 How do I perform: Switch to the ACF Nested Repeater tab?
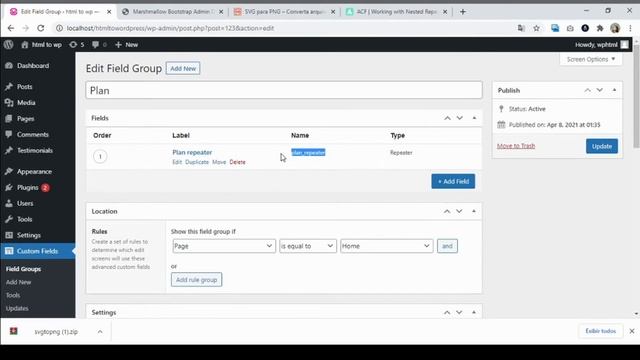[x=396, y=12]
